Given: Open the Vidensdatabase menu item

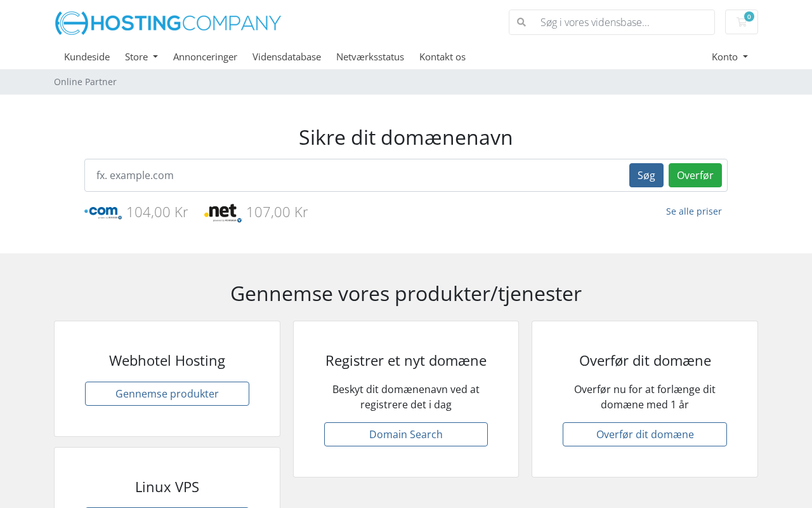Looking at the screenshot, I should click(x=287, y=57).
